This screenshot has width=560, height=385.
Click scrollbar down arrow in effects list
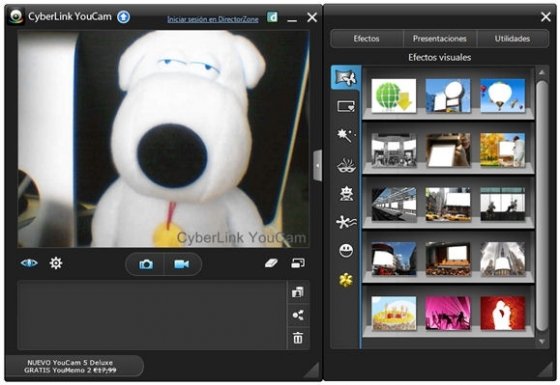point(542,341)
